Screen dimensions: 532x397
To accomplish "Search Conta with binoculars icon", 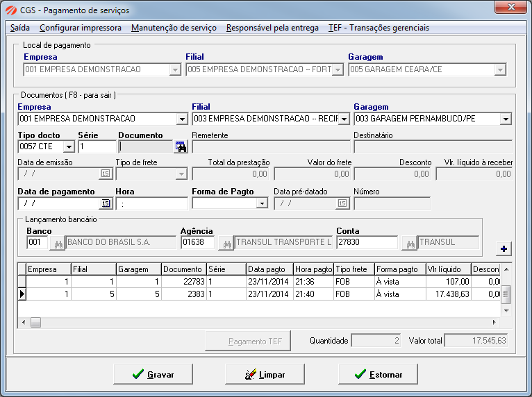I will click(410, 244).
